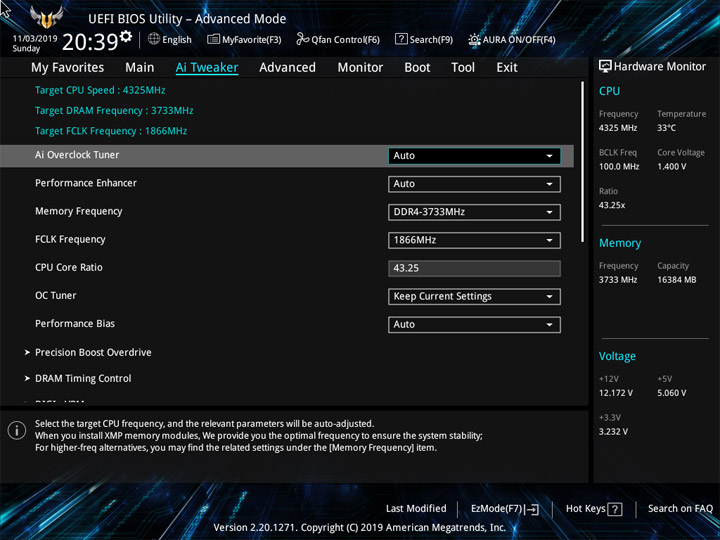Click Target FCLK Frequency : 1866MHz text
Viewport: 720px width, 540px height.
[111, 131]
